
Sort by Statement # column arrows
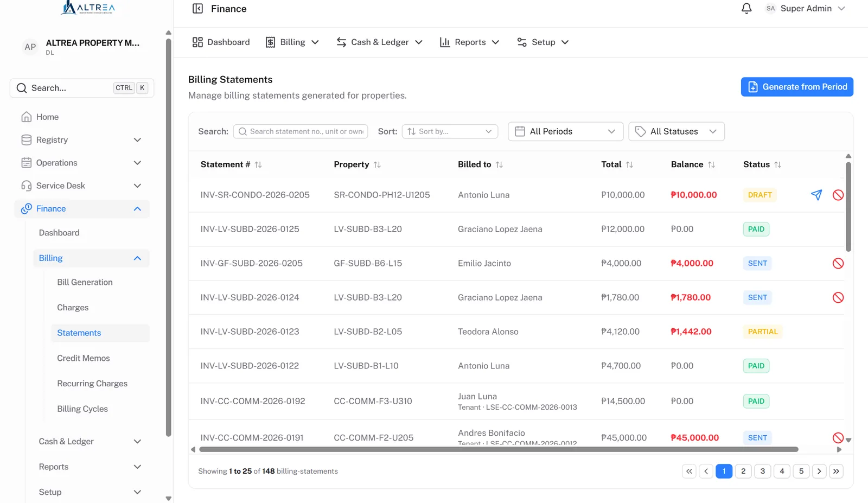pos(258,164)
